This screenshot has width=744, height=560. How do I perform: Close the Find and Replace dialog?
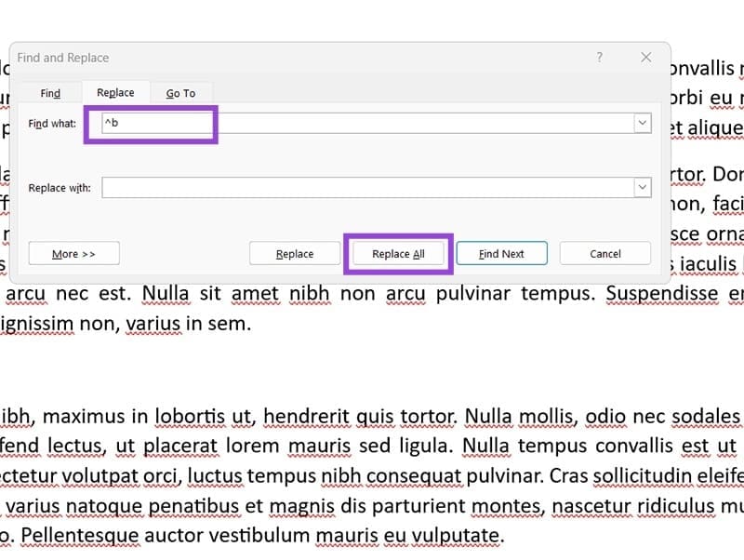[645, 58]
